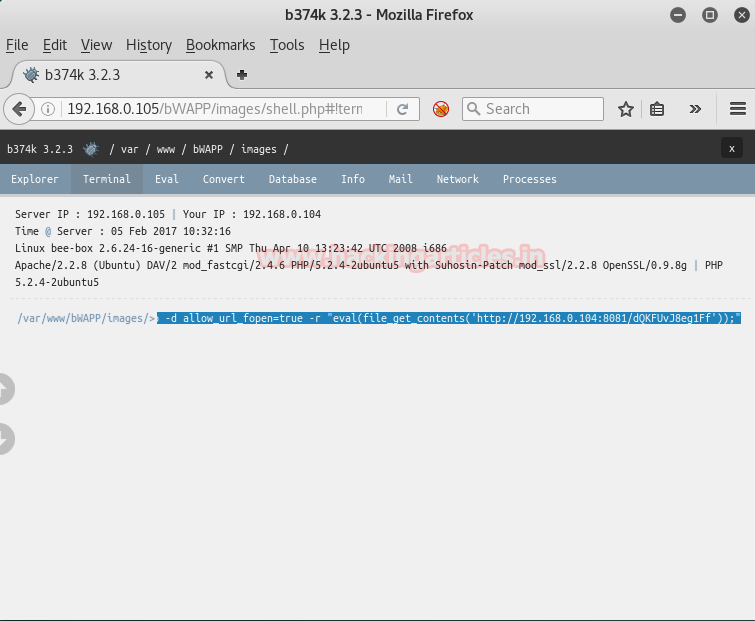Open the Eval tab
755x621 pixels.
point(167,179)
